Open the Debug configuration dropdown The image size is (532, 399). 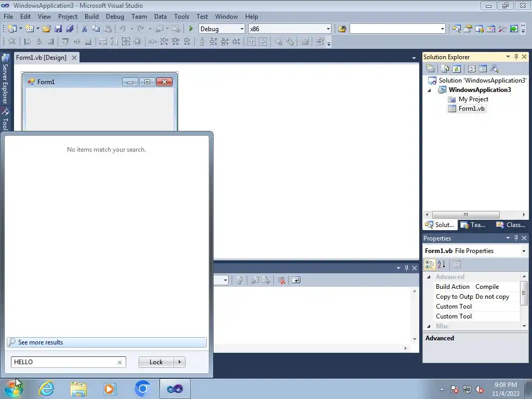click(x=242, y=29)
